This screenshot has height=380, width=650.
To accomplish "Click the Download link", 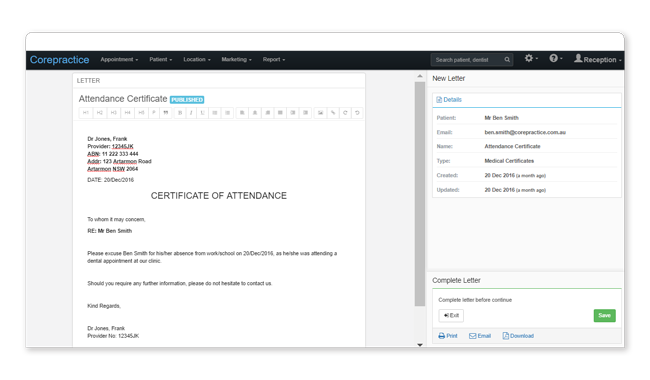I will click(x=518, y=336).
